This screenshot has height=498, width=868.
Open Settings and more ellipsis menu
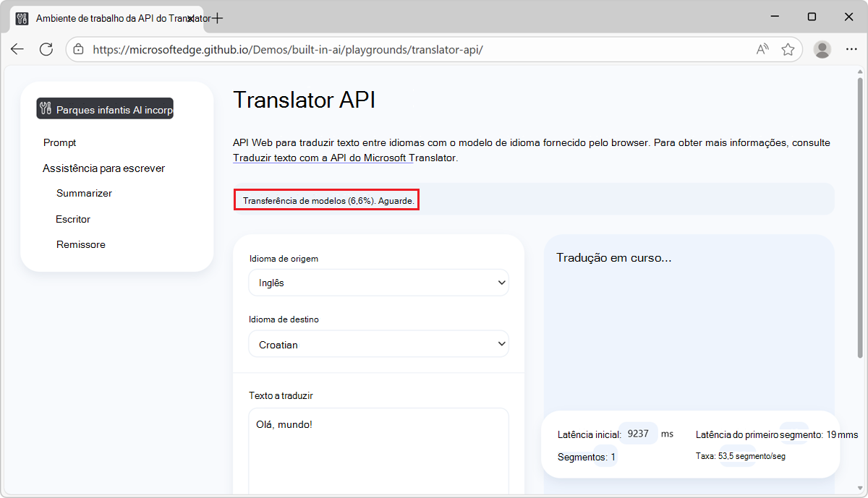coord(851,49)
